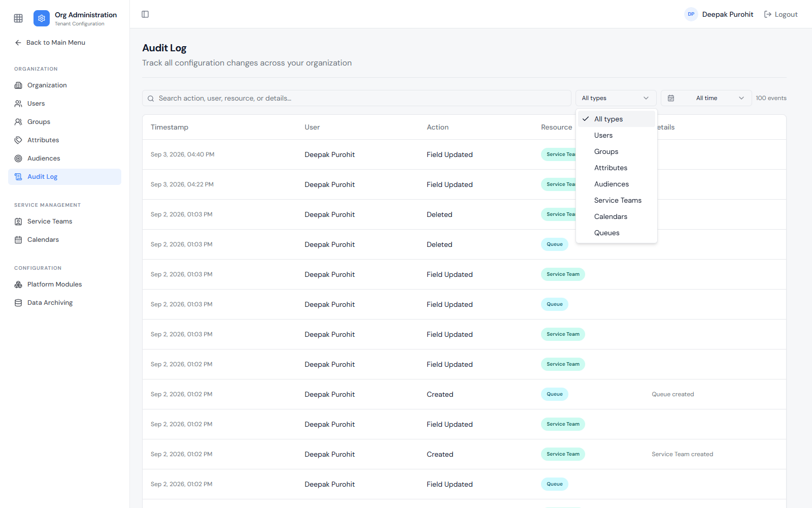
Task: Open the All time date filter
Action: pos(706,98)
